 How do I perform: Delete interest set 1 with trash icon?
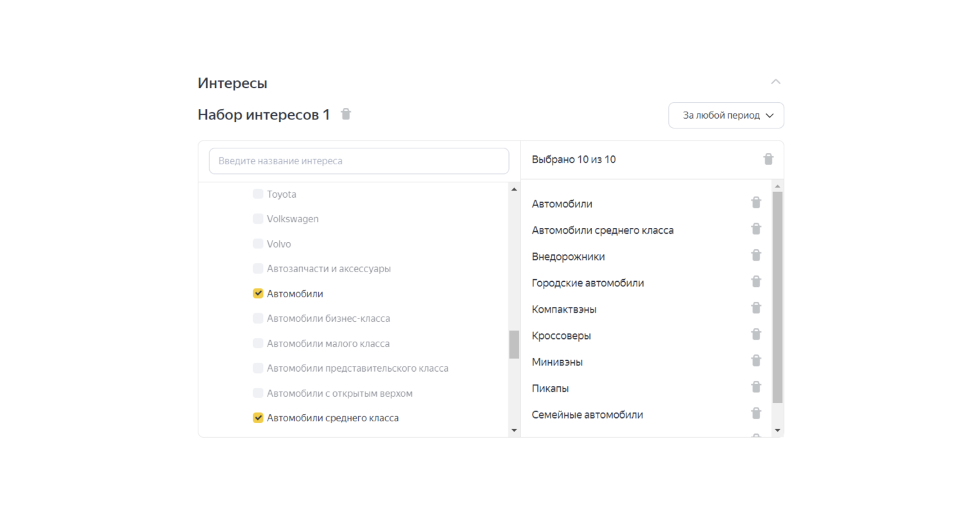point(346,114)
